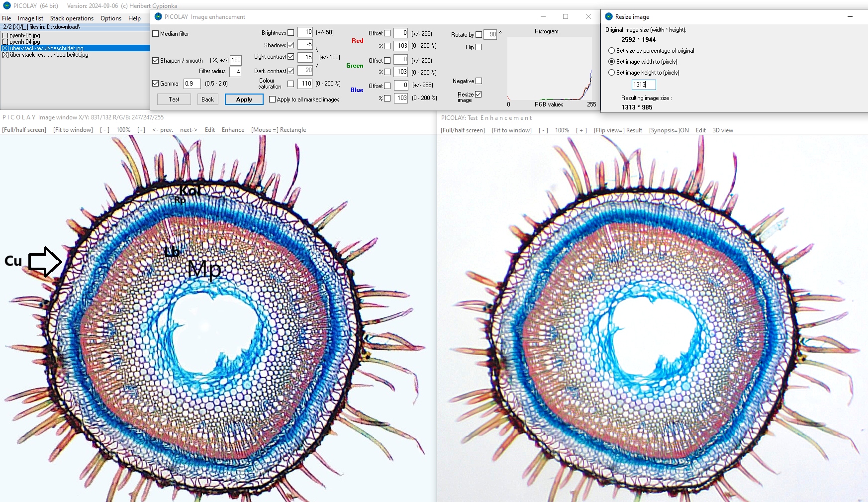Click the RGB histogram graph

coord(550,69)
